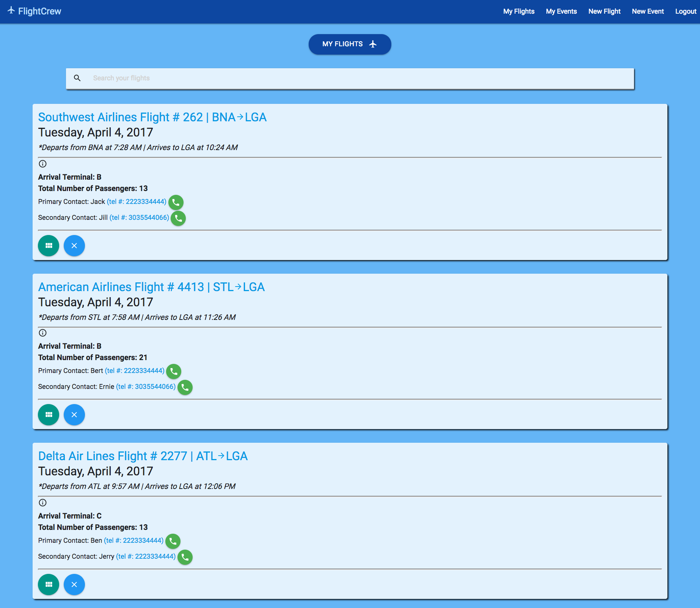Click 'Arrival Terminal: C' text
The image size is (700, 608).
tap(70, 516)
